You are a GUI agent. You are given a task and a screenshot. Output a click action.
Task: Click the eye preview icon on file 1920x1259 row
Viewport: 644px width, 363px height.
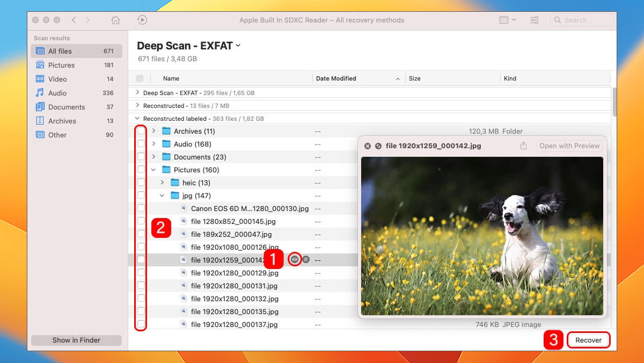294,259
